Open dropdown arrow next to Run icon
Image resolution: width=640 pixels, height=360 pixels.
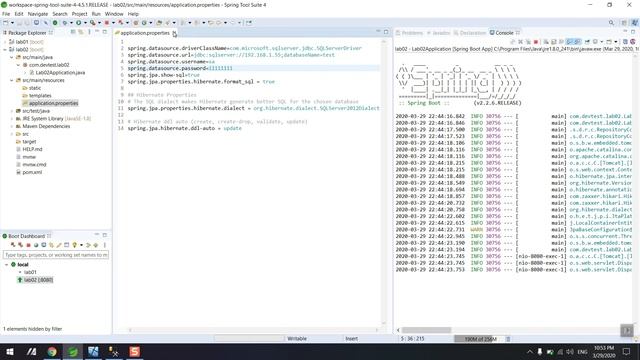pyautogui.click(x=85, y=23)
